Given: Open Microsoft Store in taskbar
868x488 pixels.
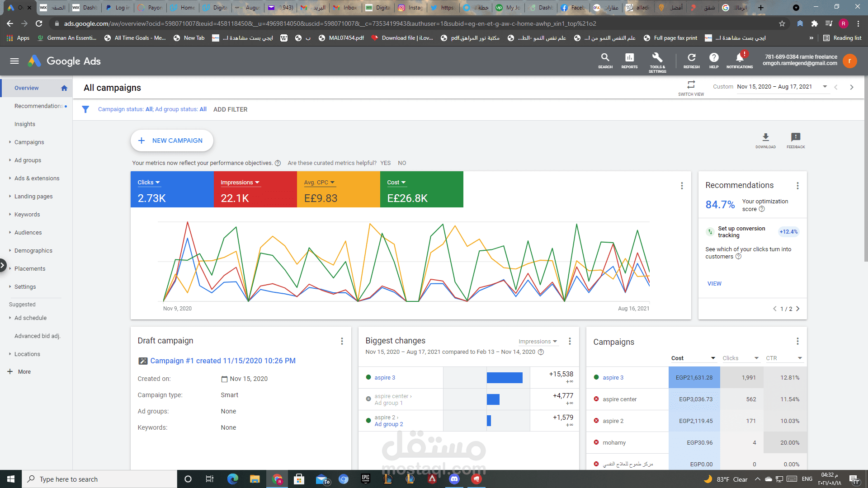Looking at the screenshot, I should click(x=299, y=479).
